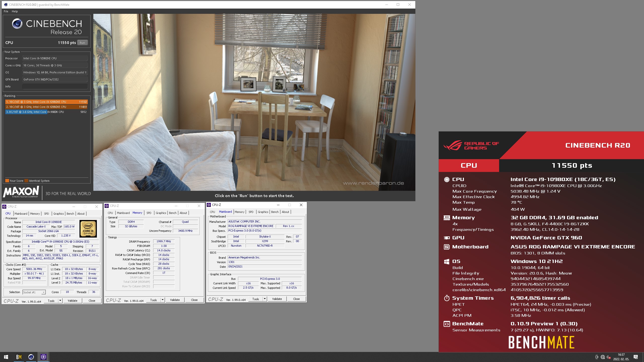The width and height of the screenshot is (644, 362).
Task: Select the Memory tab in the Mainboard CPU-Z window
Action: tap(239, 212)
